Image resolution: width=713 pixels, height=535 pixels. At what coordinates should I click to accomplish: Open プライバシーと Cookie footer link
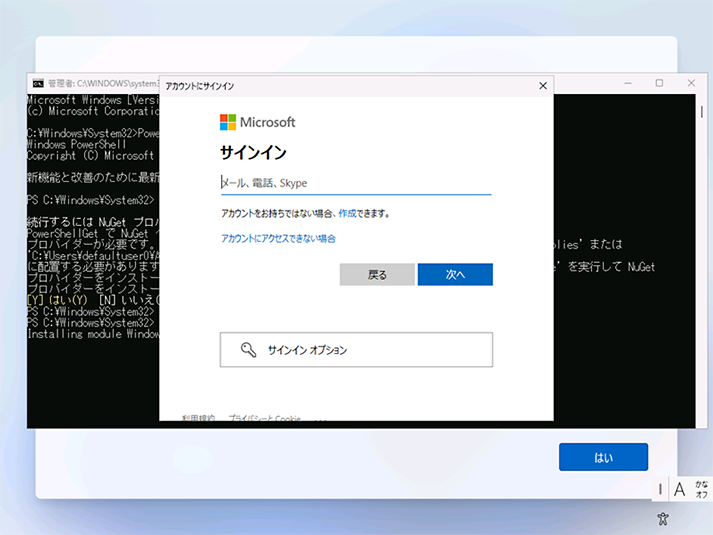point(264,418)
